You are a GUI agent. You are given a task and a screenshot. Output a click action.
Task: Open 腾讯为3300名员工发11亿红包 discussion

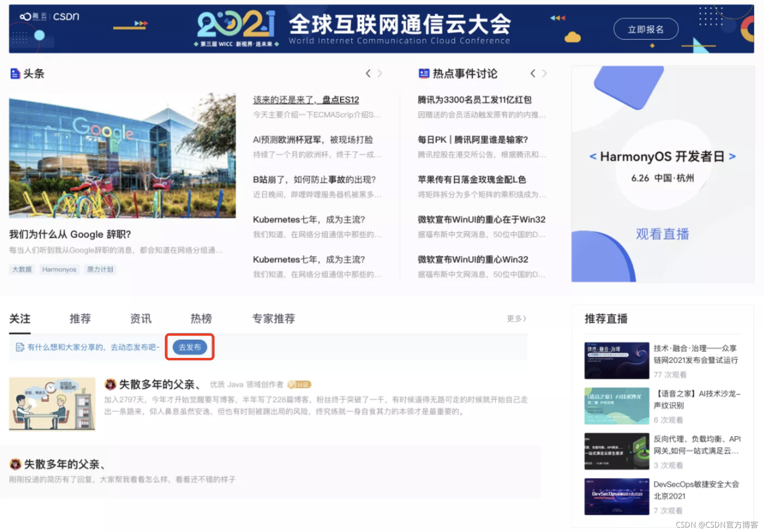(x=474, y=100)
